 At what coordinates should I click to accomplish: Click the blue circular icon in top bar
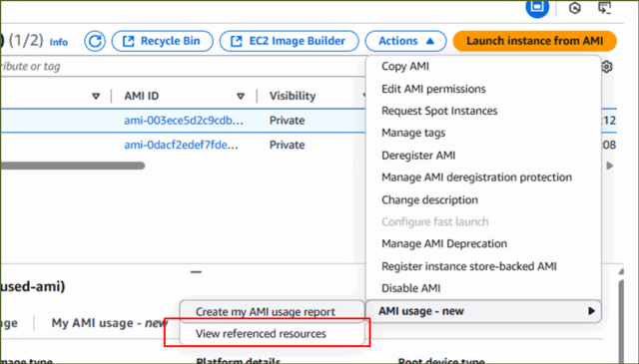tap(537, 8)
